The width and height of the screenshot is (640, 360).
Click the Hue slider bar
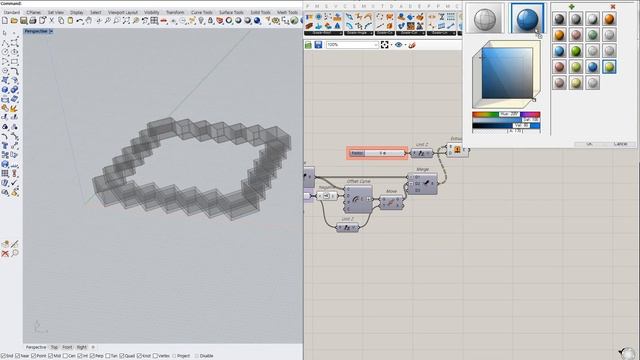coord(506,114)
